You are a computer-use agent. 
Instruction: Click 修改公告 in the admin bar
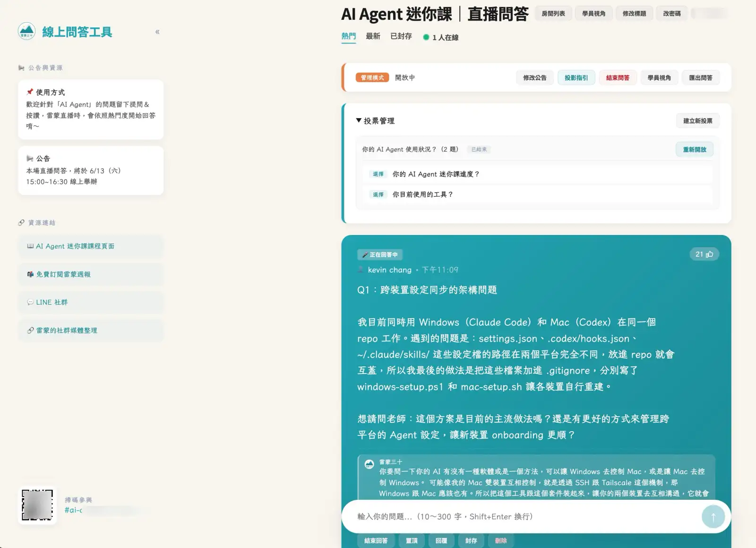point(535,78)
